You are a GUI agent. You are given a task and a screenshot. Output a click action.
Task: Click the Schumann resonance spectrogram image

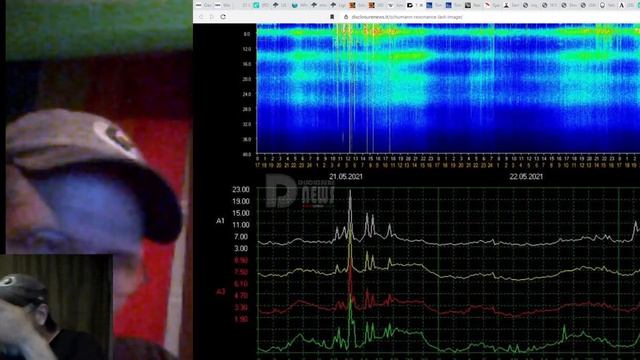coord(448,88)
